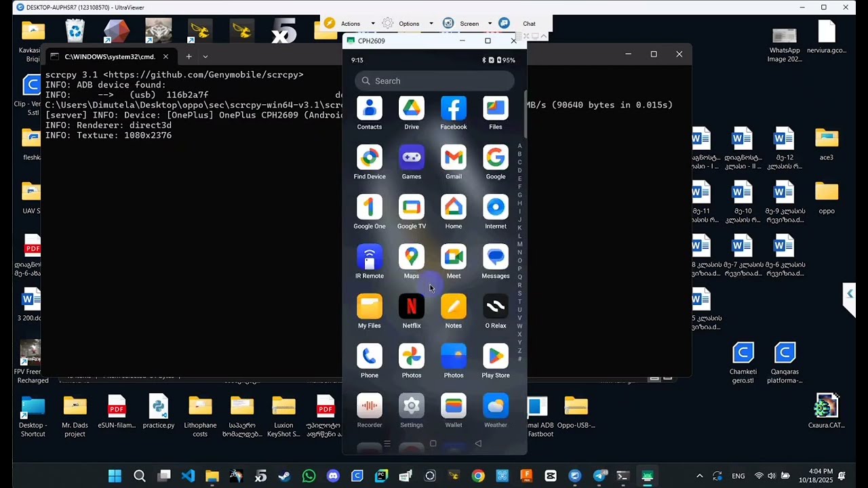
Task: Open the Google app icon
Action: point(496,162)
